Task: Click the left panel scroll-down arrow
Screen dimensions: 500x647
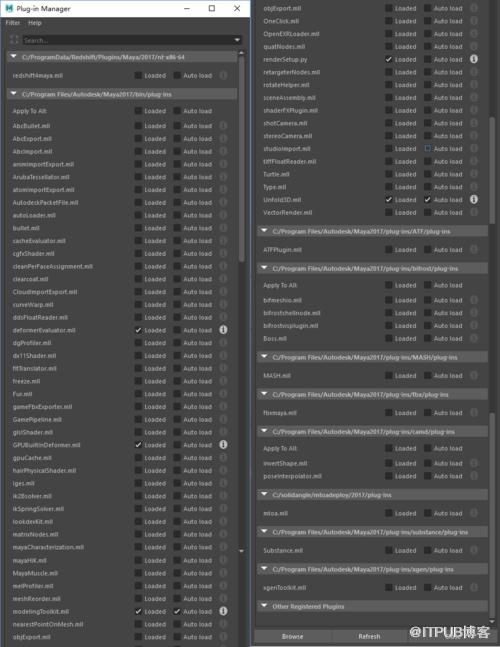Action: point(241,551)
